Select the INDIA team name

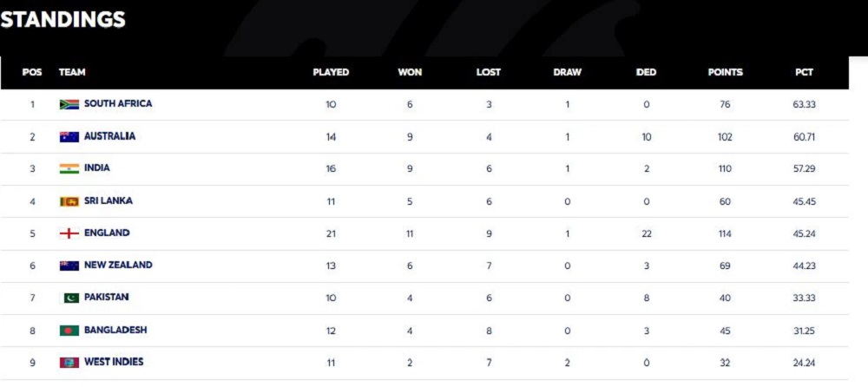pyautogui.click(x=97, y=168)
